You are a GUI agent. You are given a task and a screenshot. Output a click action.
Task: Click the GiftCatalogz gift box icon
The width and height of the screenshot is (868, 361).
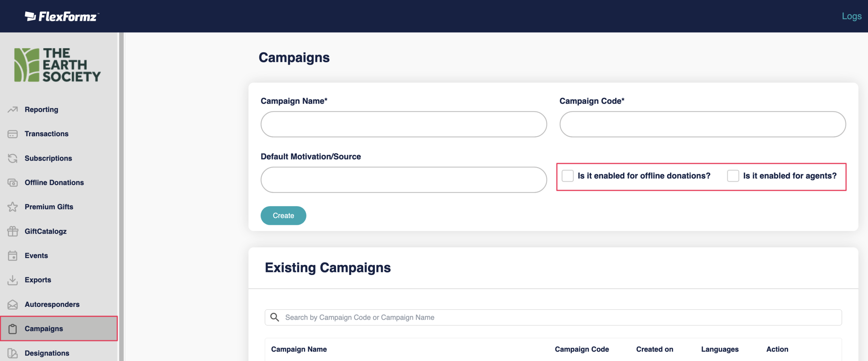pyautogui.click(x=13, y=231)
